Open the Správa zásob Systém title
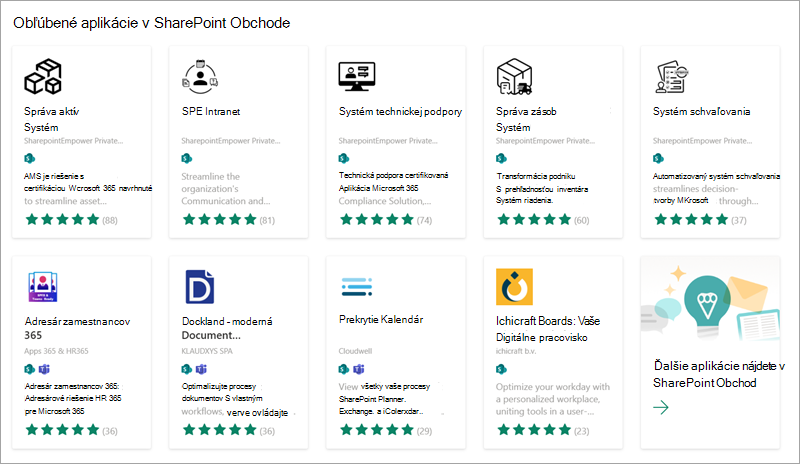 (526, 119)
